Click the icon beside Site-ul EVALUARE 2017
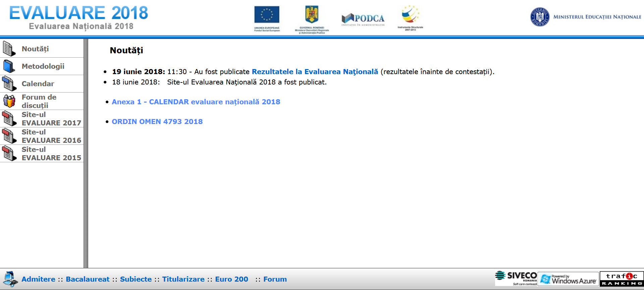644x290 pixels. [x=9, y=119]
